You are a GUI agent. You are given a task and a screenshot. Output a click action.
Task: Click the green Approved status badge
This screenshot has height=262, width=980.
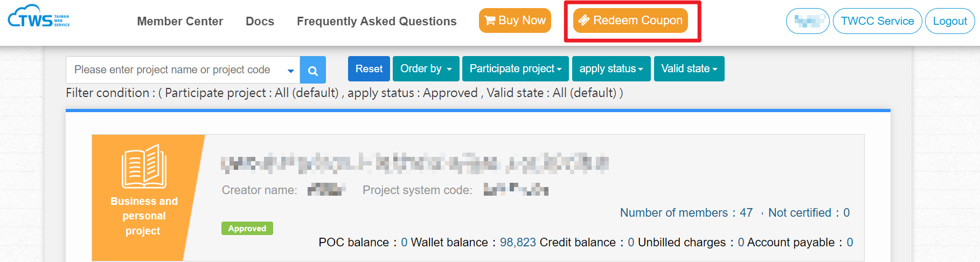click(247, 228)
